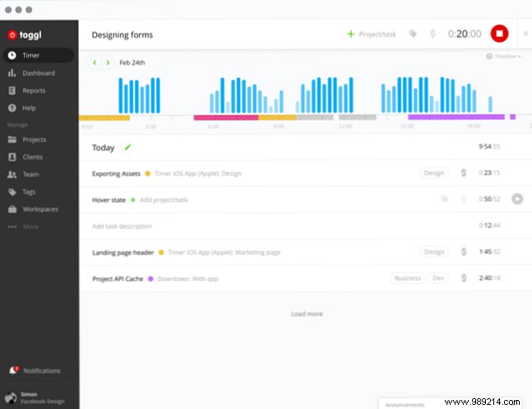
Task: Click the Toggl logo icon
Action: [x=12, y=34]
